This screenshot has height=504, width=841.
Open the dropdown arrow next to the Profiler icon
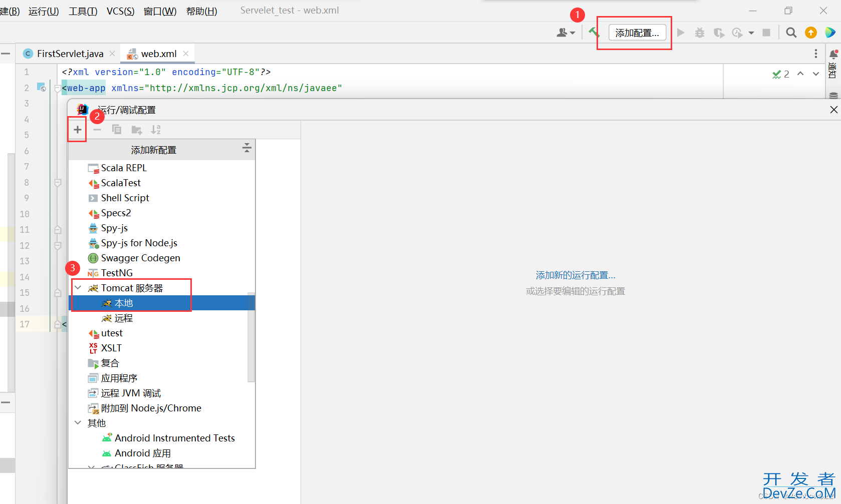[751, 33]
